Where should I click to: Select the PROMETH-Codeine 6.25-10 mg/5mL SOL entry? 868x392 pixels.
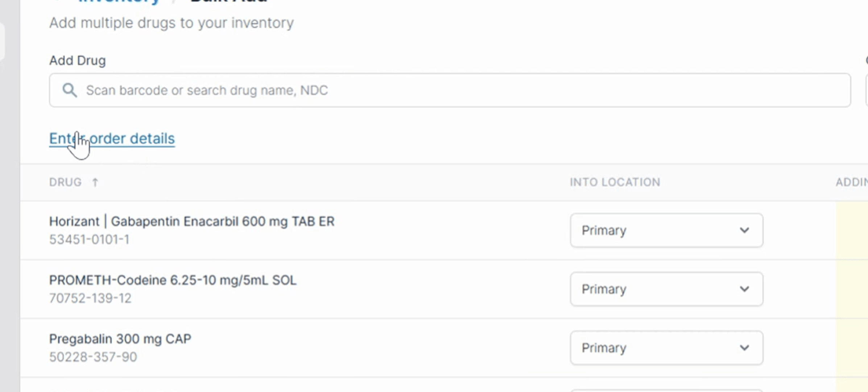pos(173,280)
